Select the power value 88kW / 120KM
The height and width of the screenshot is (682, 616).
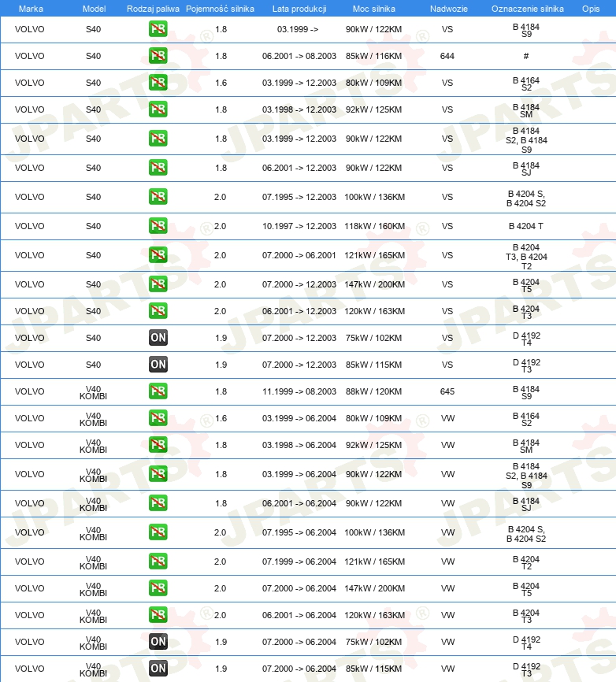(x=373, y=391)
